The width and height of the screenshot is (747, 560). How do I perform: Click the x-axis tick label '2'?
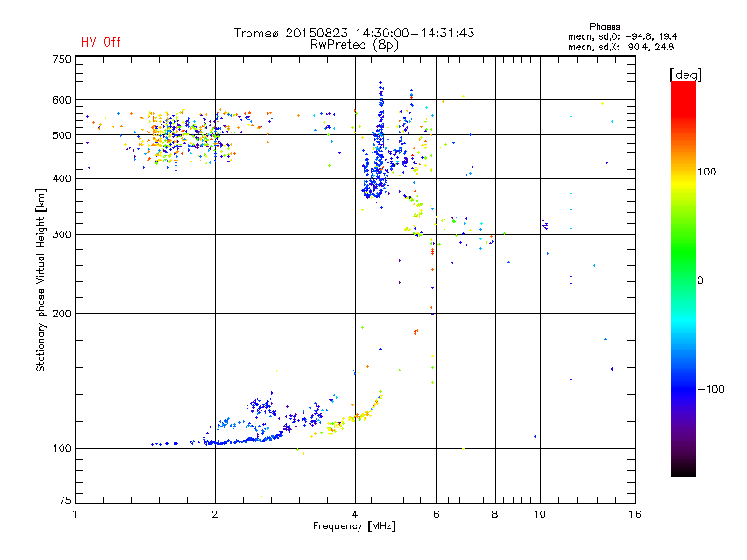[x=215, y=514]
